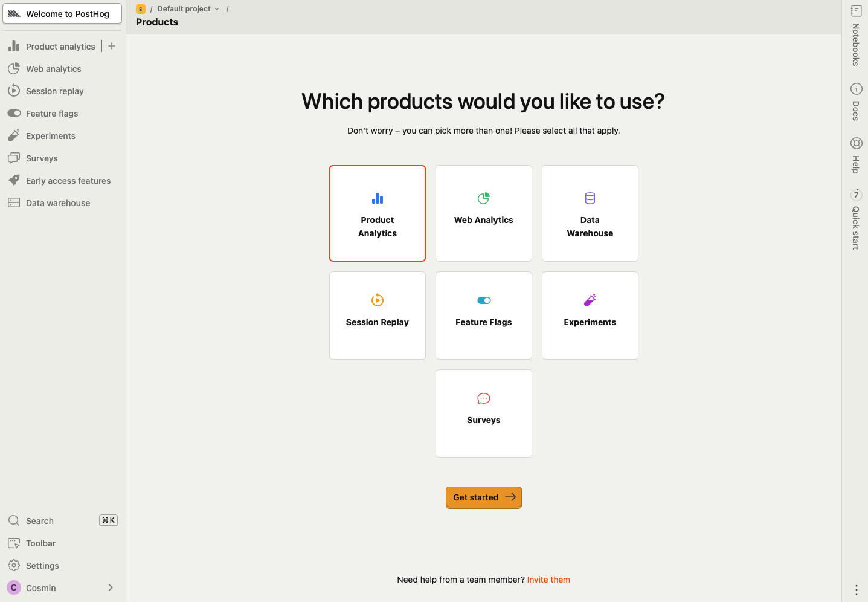Click the Products page title
The image size is (868, 602).
[157, 22]
